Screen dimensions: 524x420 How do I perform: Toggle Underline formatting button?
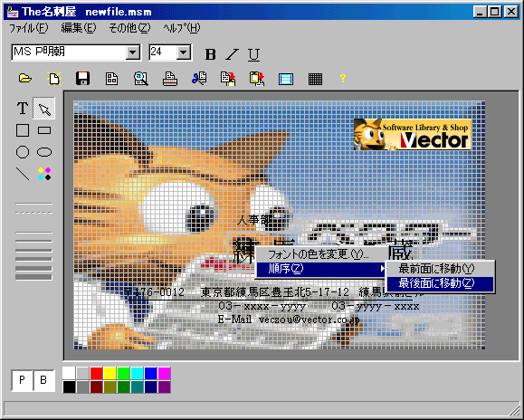(253, 54)
